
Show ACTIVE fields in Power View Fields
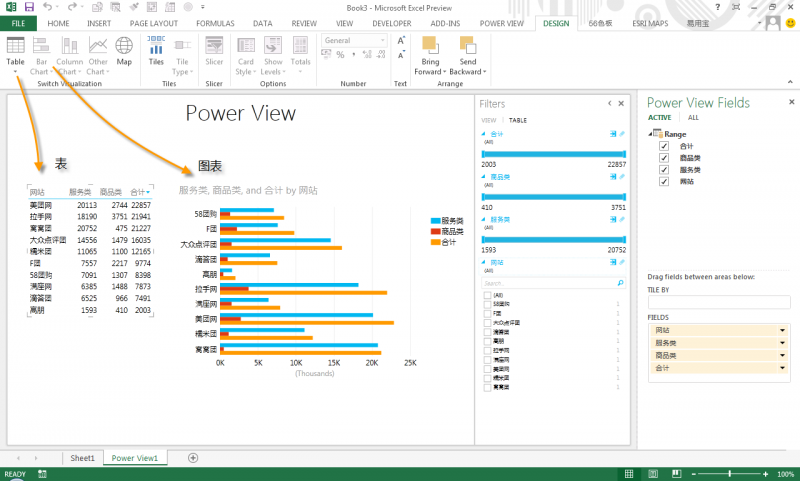(x=660, y=117)
